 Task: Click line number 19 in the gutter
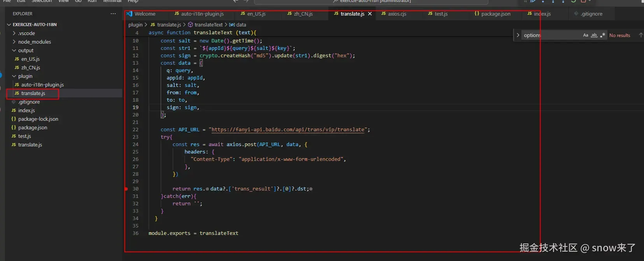(135, 108)
